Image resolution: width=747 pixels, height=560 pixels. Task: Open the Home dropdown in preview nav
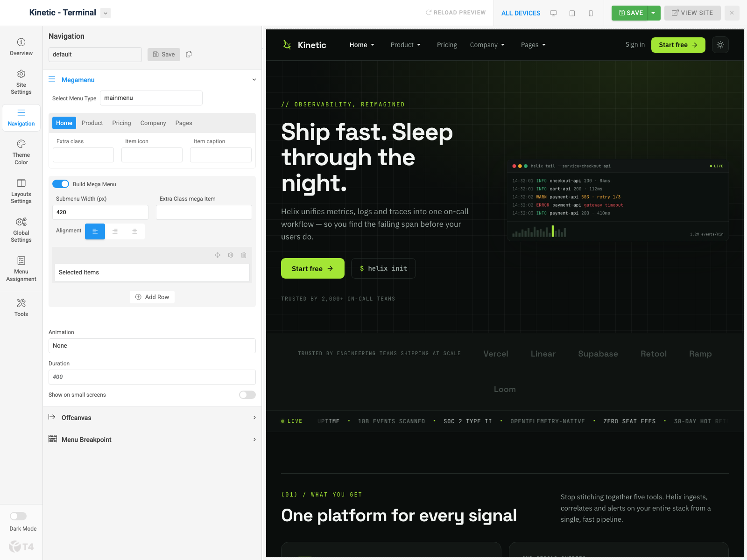[362, 45]
